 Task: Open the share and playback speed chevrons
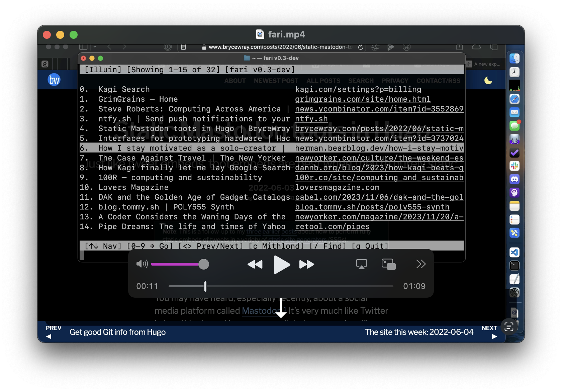point(421,264)
